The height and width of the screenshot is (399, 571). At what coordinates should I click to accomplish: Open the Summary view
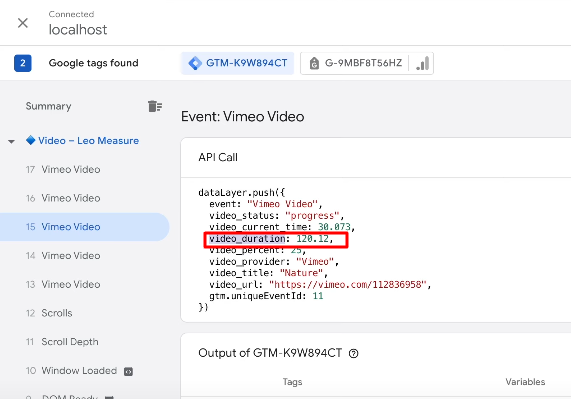coord(48,106)
